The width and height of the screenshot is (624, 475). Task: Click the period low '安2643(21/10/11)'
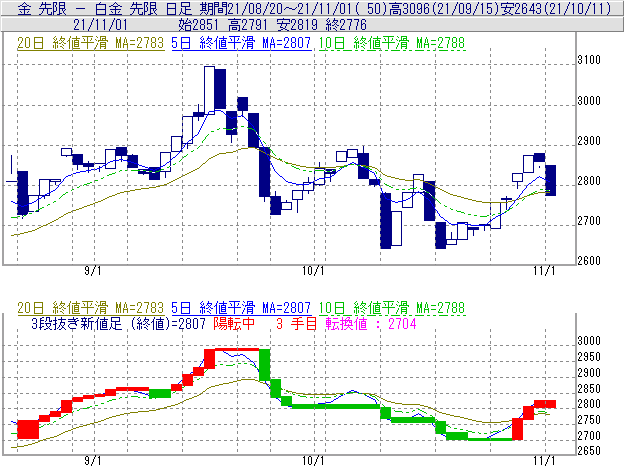[555, 8]
